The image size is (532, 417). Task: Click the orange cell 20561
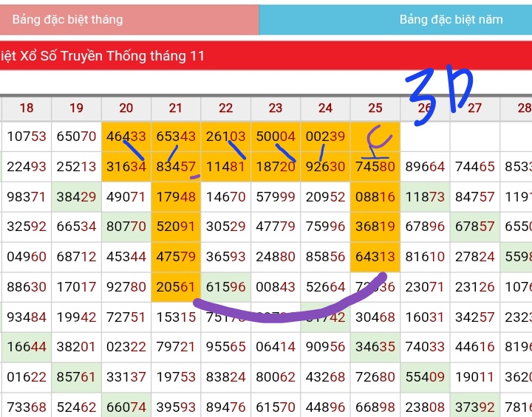176,287
